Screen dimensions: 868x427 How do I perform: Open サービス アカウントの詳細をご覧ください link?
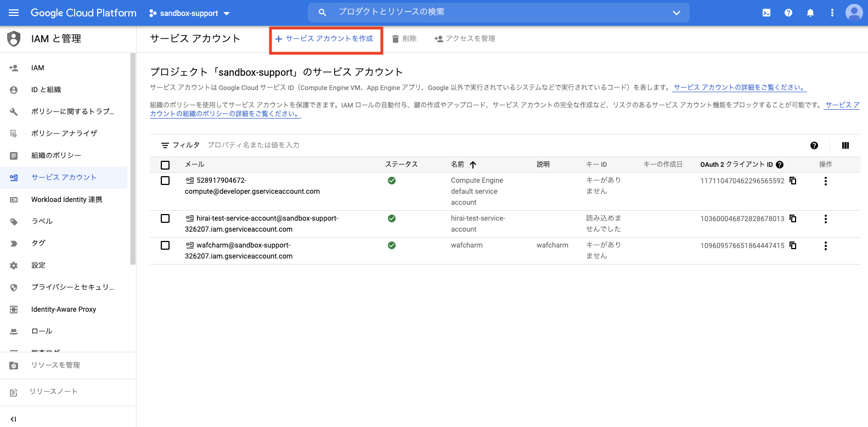point(740,87)
